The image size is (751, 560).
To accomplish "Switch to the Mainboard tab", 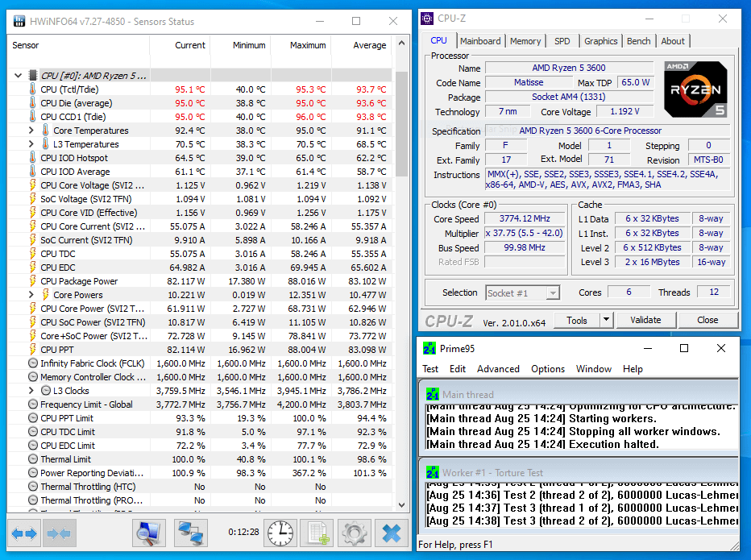I will pos(480,41).
